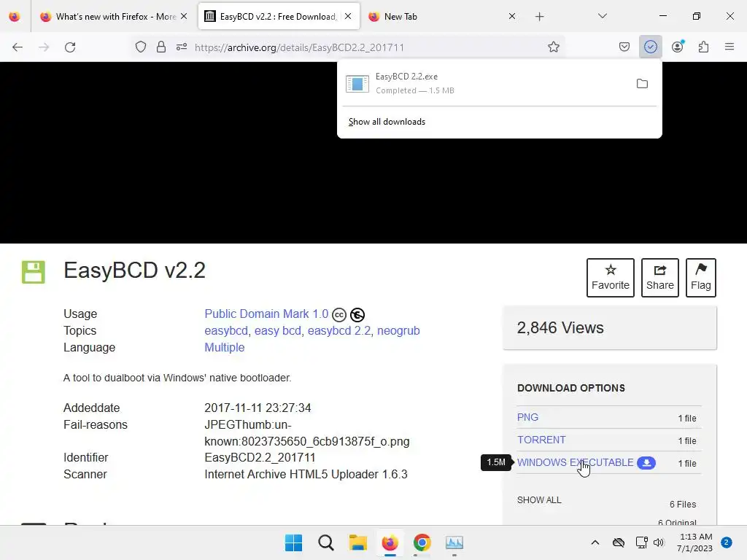The width and height of the screenshot is (747, 560).
Task: Click the Creative Commons license icon
Action: click(339, 315)
